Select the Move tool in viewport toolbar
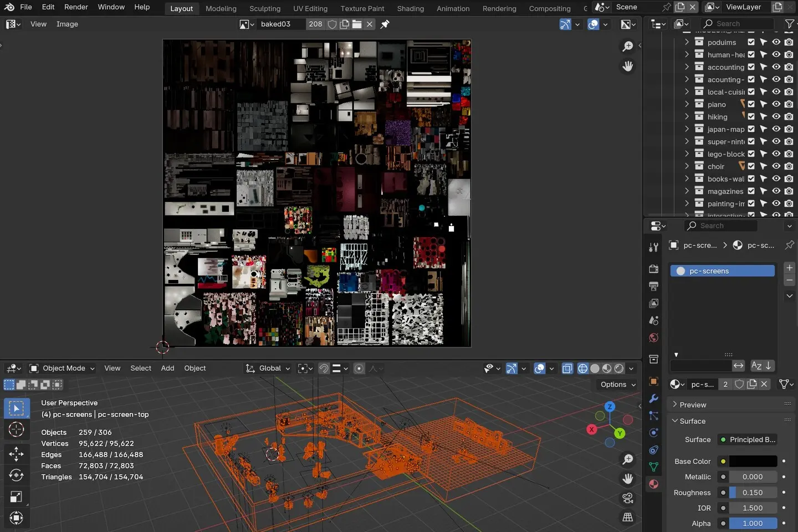798x532 pixels. click(x=16, y=454)
